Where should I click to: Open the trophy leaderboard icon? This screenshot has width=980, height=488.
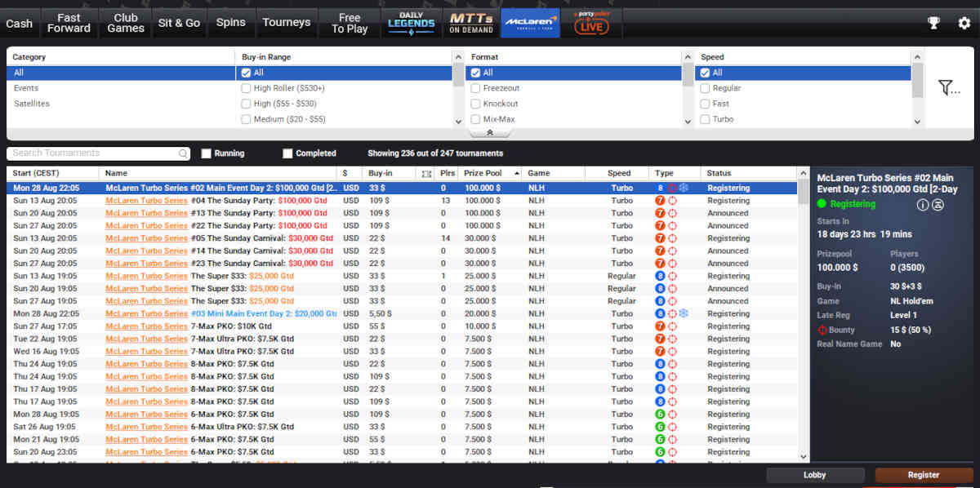pos(933,23)
